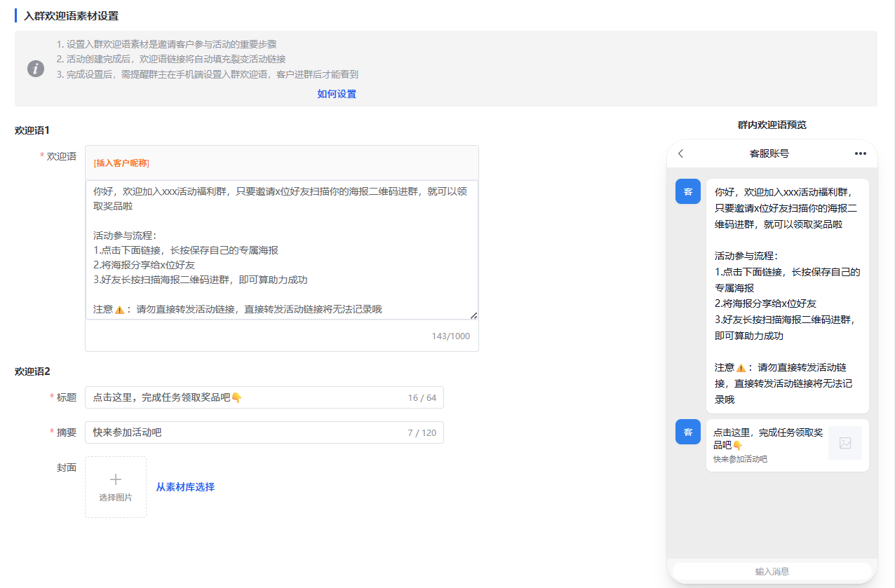The width and height of the screenshot is (895, 588).
Task: Open the three-dots menu in preview header
Action: [861, 153]
